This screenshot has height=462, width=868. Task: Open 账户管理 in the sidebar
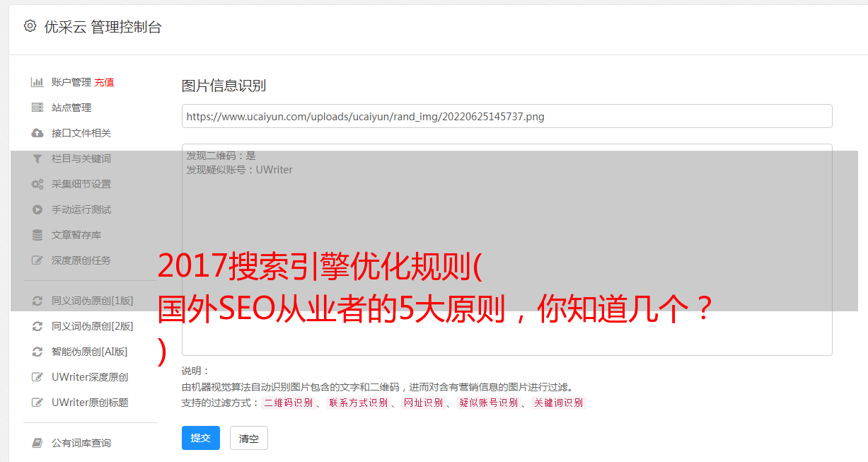coord(71,82)
